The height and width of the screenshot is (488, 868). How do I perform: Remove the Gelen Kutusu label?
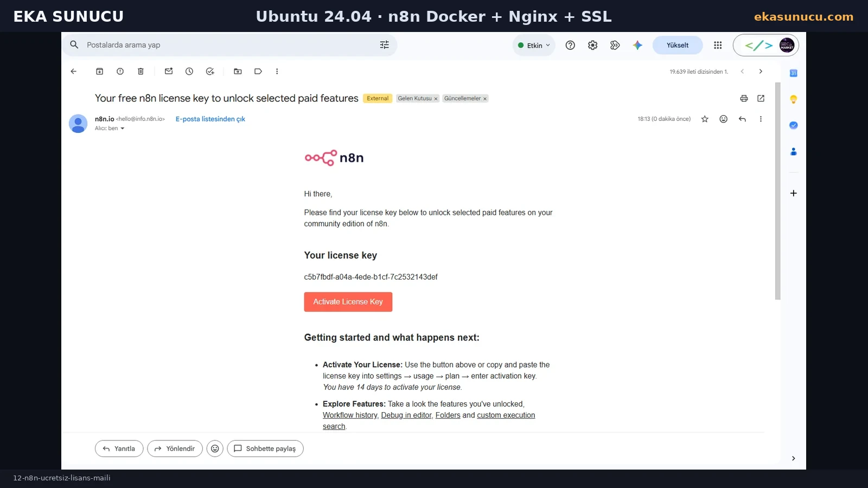click(436, 99)
